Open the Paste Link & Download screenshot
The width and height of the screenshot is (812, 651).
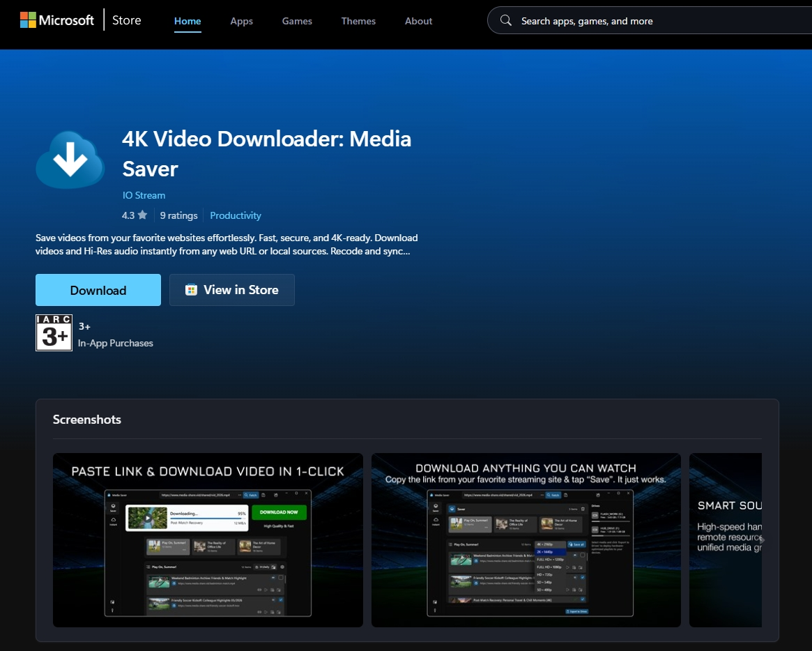[x=208, y=540]
